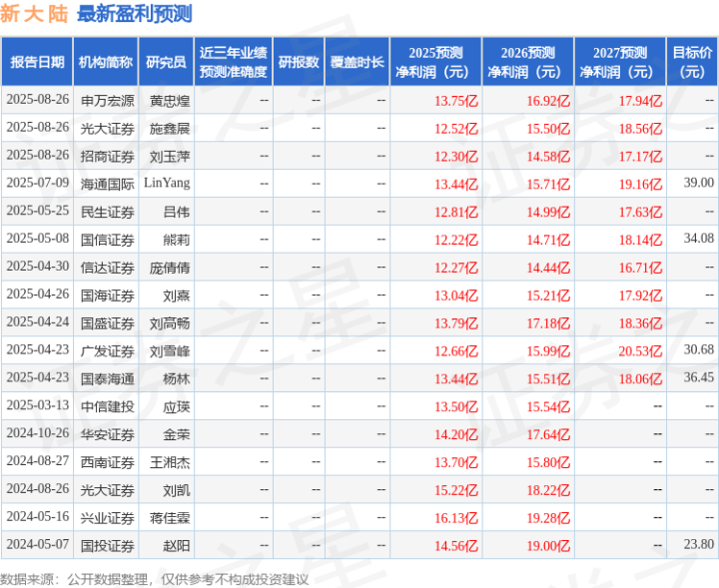The height and width of the screenshot is (588, 719).
Task: Select researcher 施鑫展
Action: tap(169, 129)
